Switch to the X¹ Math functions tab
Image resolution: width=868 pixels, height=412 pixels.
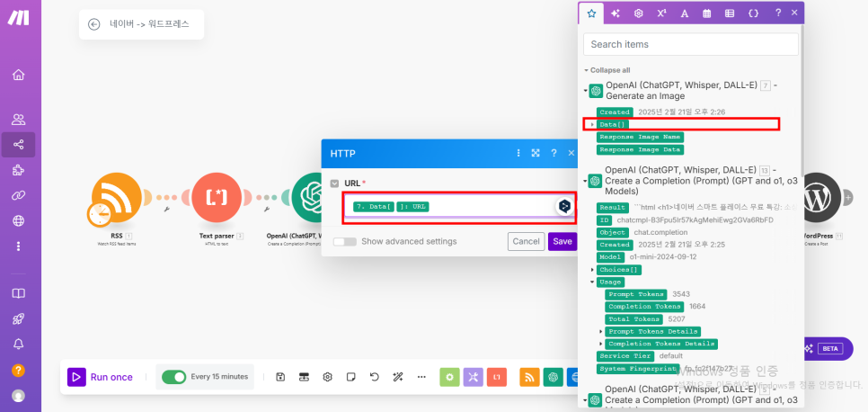(661, 13)
